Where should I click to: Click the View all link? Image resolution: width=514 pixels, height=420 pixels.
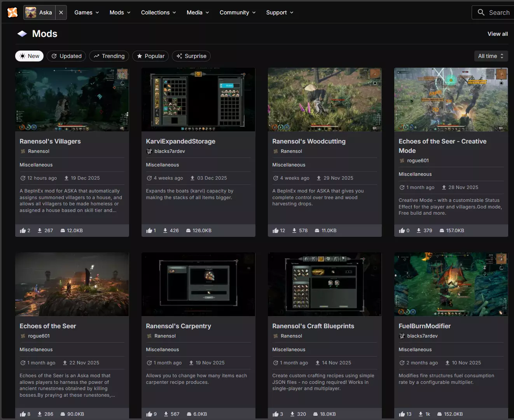pos(498,34)
